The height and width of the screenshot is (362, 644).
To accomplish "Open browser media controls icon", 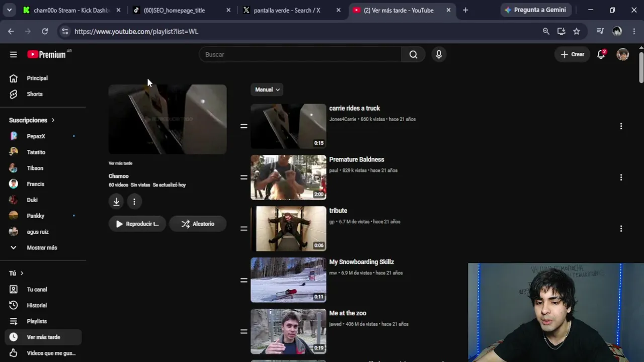I will (600, 31).
